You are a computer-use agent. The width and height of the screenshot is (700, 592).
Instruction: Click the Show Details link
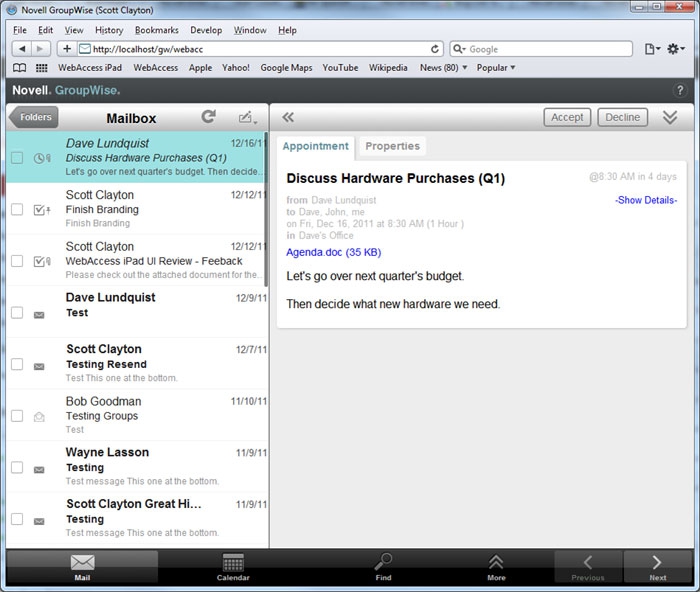coord(646,200)
